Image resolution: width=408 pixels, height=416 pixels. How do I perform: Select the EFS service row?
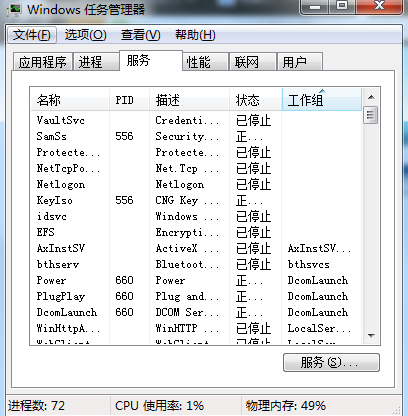coord(196,232)
